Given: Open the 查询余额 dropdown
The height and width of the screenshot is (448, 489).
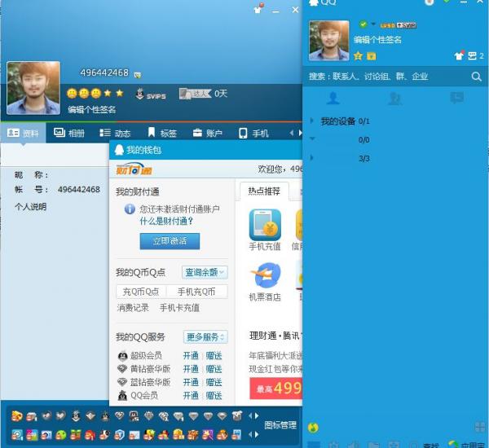Looking at the screenshot, I should [205, 272].
